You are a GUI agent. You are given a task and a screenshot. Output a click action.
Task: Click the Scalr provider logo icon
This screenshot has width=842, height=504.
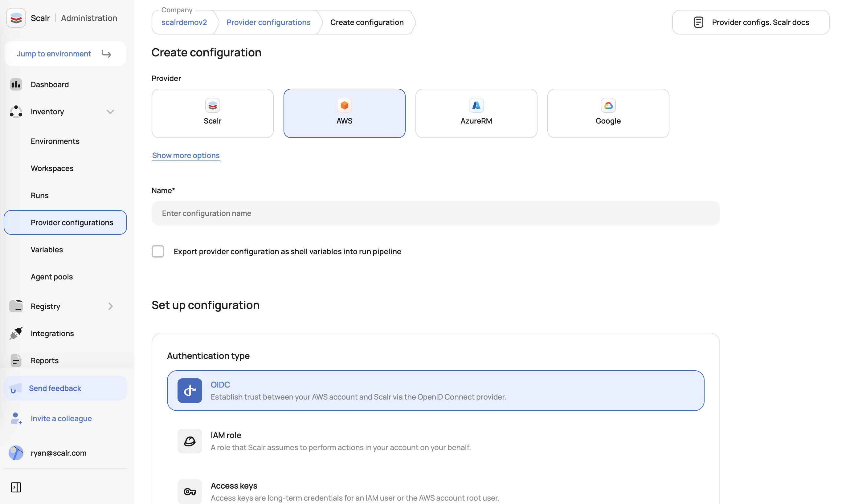213,106
